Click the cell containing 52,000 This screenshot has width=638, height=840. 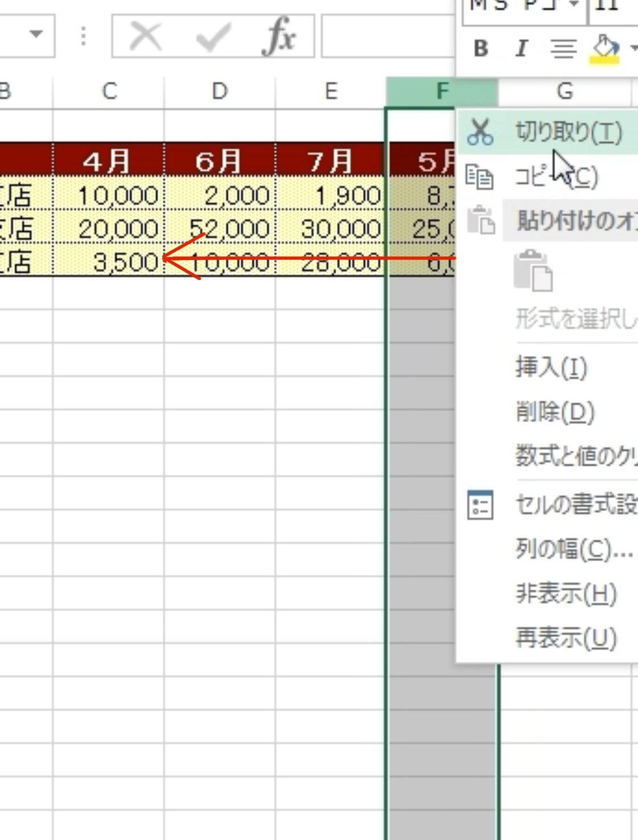click(219, 228)
